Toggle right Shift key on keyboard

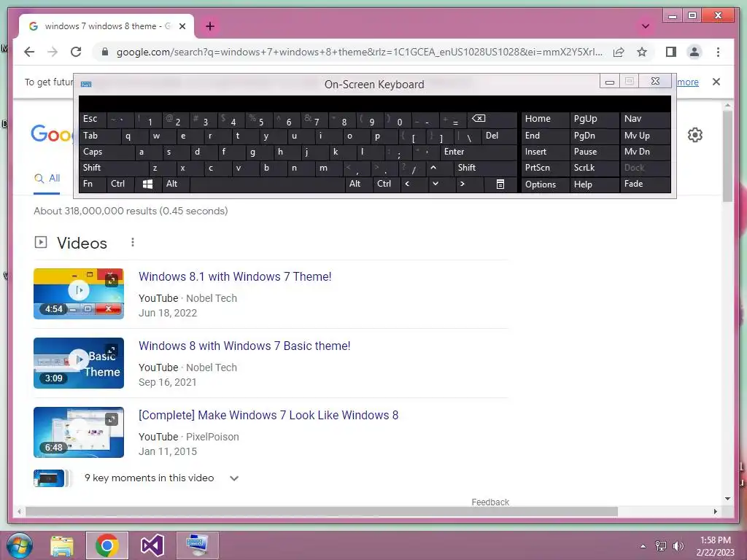[x=485, y=168]
